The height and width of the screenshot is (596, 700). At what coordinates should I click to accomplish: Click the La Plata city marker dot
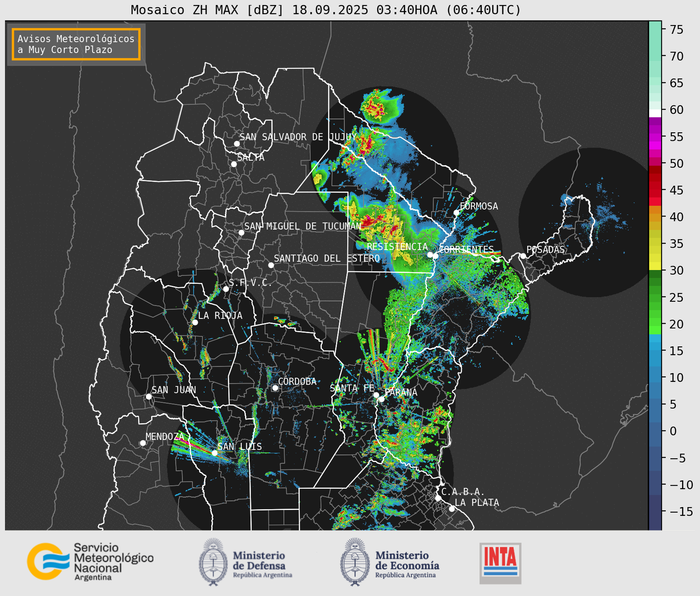tap(452, 508)
